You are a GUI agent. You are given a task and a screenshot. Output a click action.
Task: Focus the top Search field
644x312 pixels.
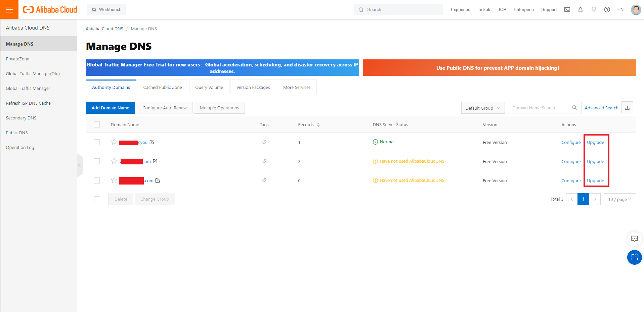398,9
